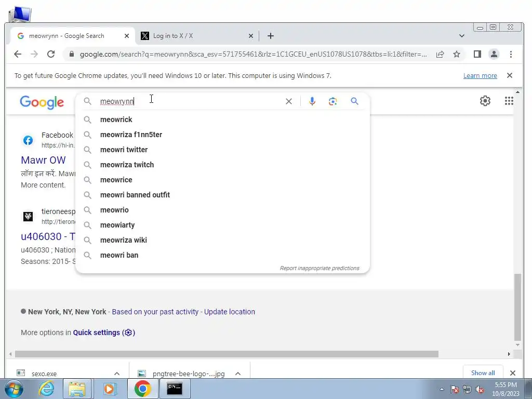Open Google quick settings gear
Image resolution: width=532 pixels, height=399 pixels.
(485, 101)
